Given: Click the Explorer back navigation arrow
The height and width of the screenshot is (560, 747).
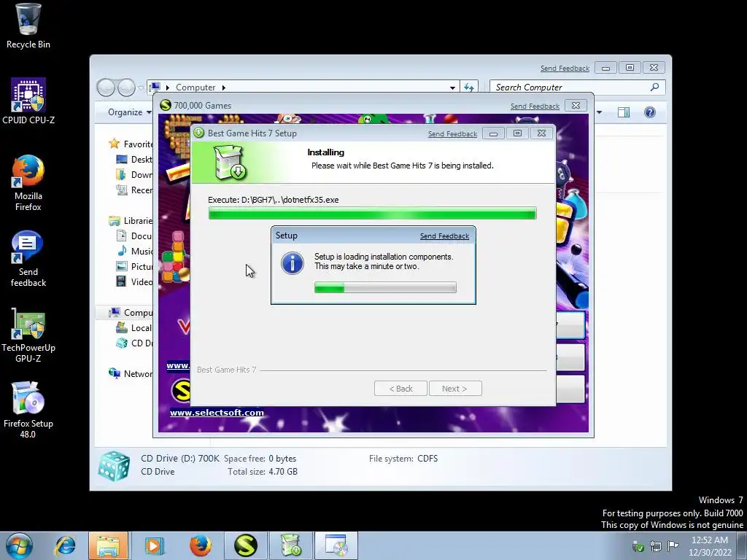Looking at the screenshot, I should [106, 87].
